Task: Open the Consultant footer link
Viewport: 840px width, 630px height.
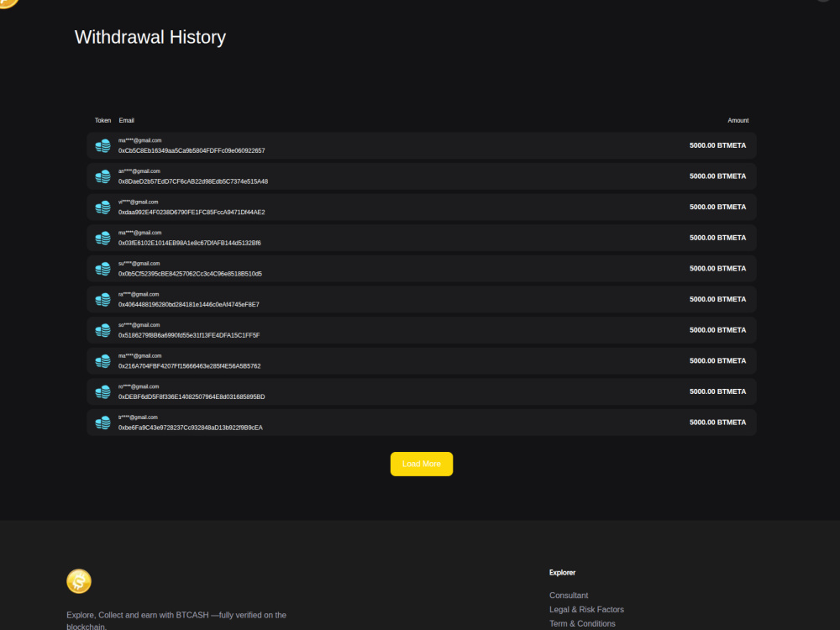Action: click(569, 596)
